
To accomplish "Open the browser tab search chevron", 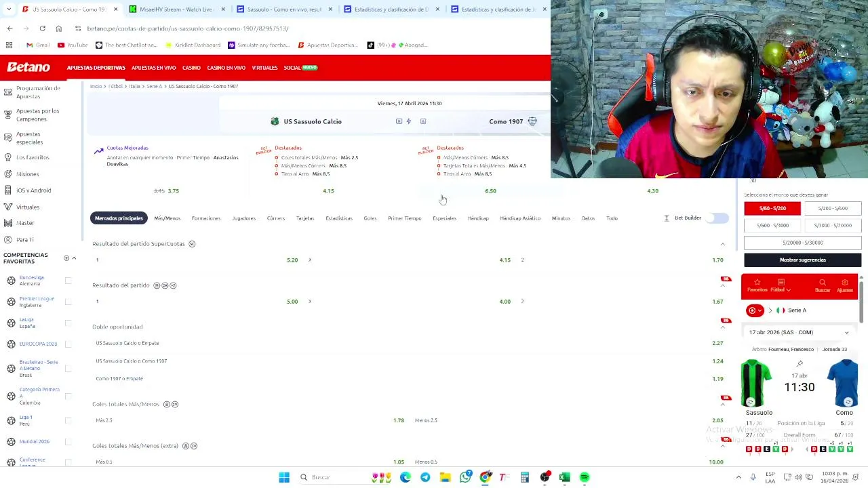I will click(9, 9).
